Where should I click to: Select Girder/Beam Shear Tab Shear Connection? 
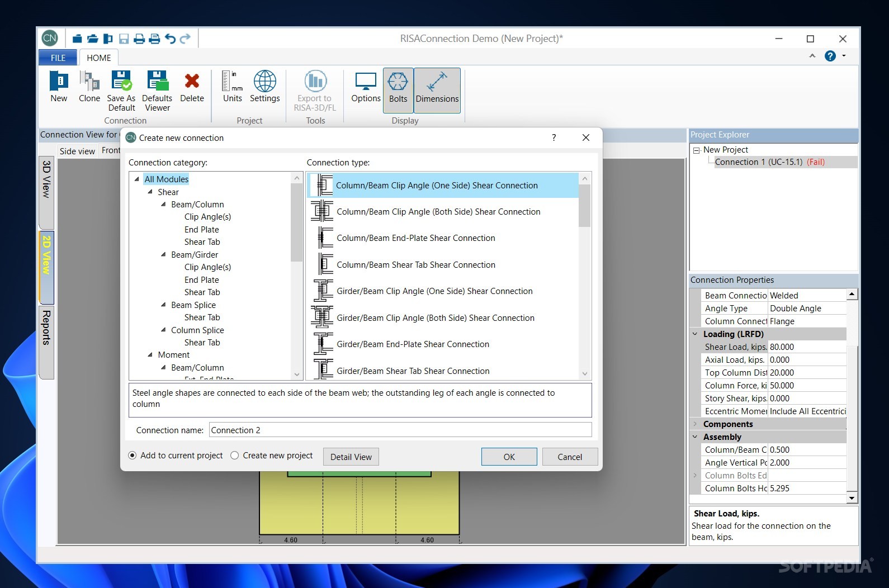pos(442,371)
